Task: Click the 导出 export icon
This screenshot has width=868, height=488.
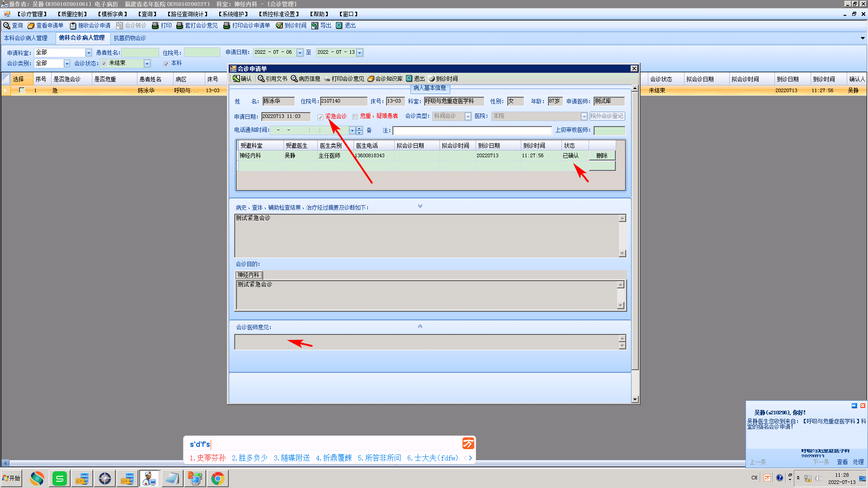Action: pos(315,26)
